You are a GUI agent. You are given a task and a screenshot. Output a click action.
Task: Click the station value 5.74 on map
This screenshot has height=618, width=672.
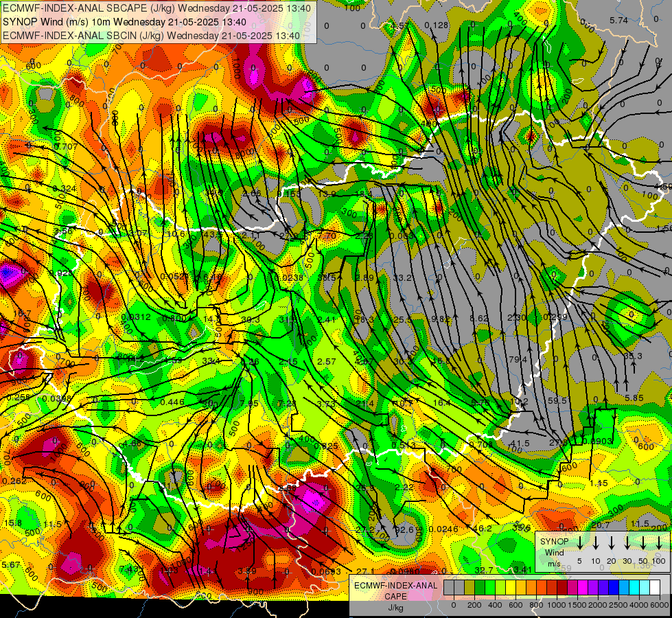coord(618,20)
